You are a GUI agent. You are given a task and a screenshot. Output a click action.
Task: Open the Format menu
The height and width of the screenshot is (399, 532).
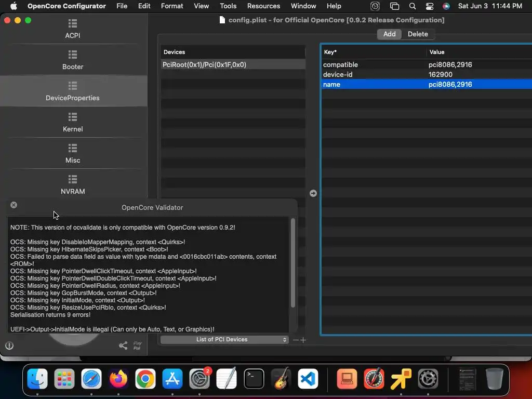172,6
